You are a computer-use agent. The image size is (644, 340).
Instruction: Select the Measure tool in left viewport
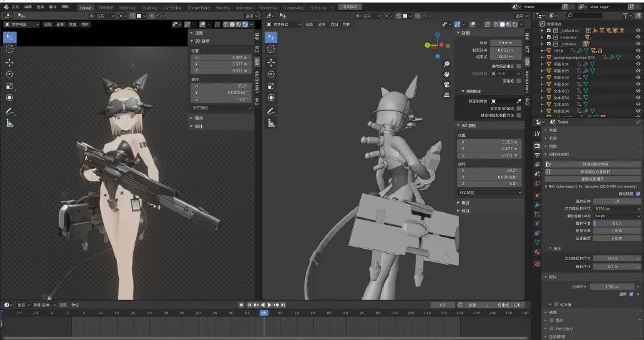click(x=9, y=123)
